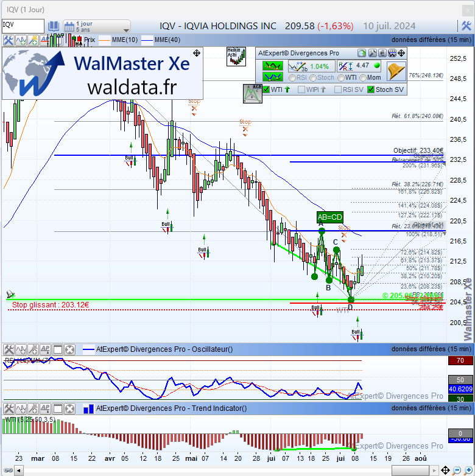Check the WIPI checkbox
The width and height of the screenshot is (475, 476).
(301, 89)
